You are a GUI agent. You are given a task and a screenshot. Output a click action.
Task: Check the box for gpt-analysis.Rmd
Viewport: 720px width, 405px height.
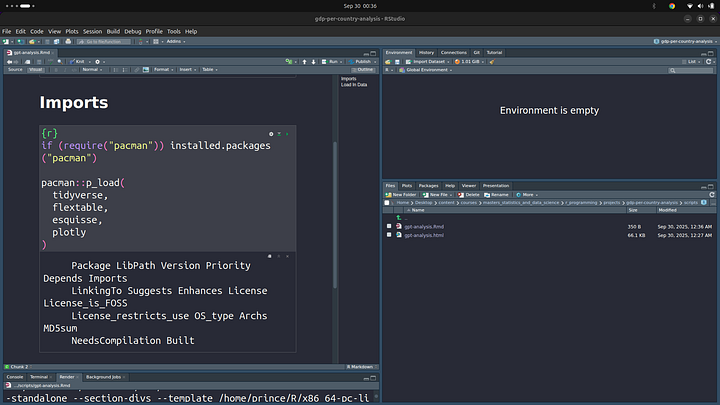pos(389,226)
